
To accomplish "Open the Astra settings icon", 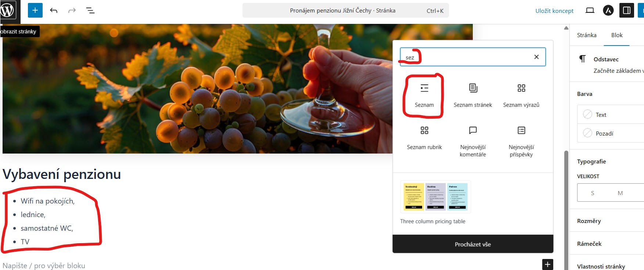I will [x=608, y=10].
